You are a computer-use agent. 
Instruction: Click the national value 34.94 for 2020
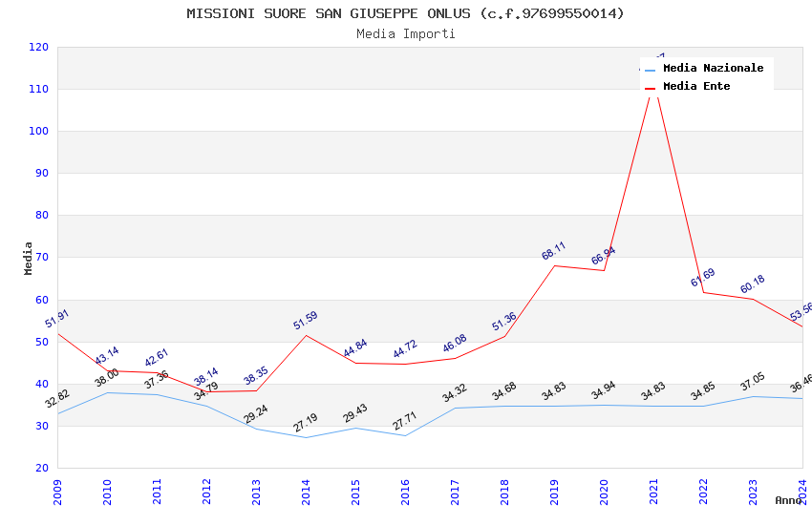tap(604, 390)
